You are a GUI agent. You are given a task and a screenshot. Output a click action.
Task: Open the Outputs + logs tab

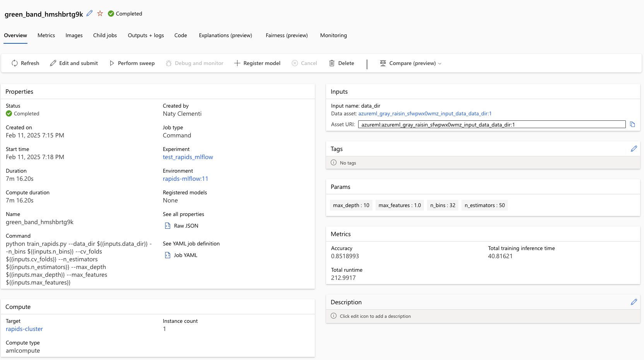(146, 35)
